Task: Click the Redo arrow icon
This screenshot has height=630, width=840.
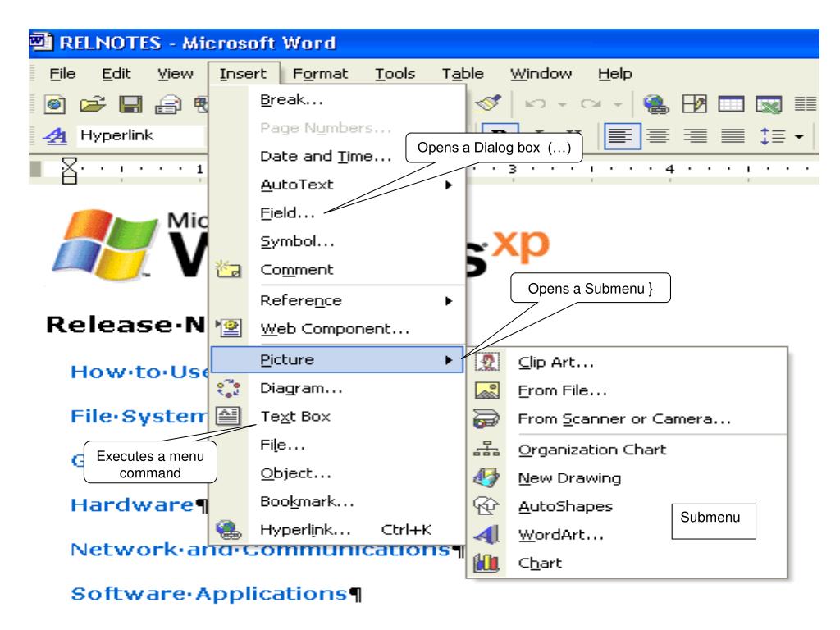Action: [x=591, y=104]
